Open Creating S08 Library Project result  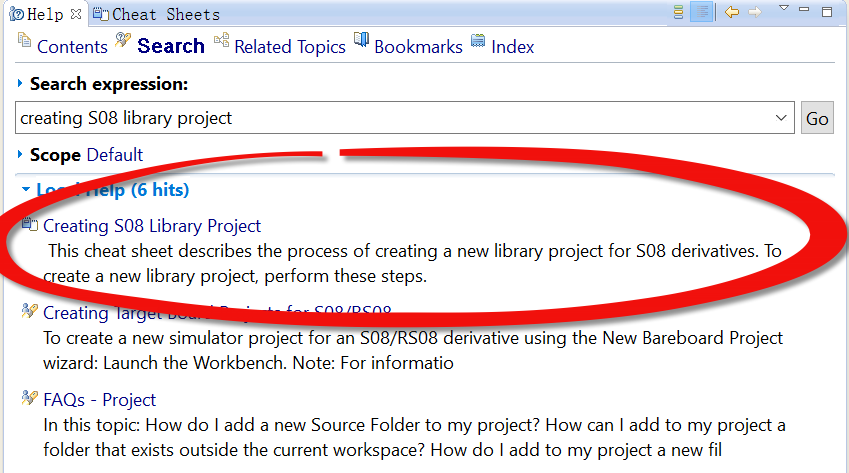pos(151,226)
